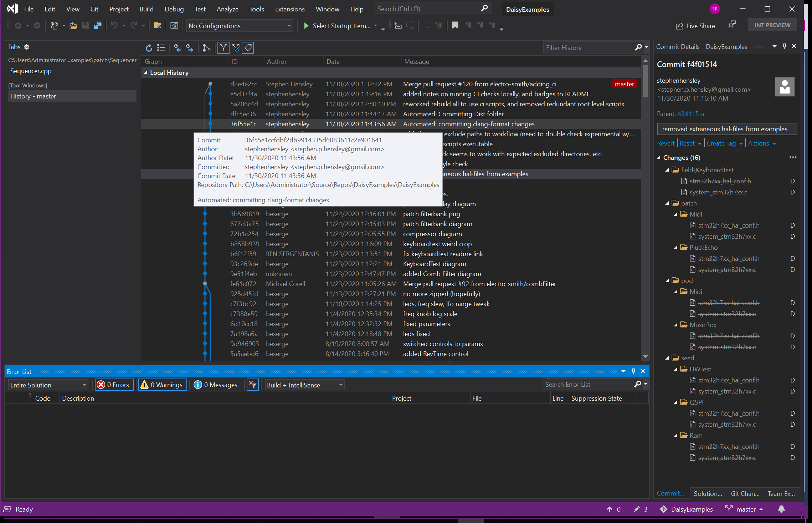Click the go to parent commit icon
The image size is (812, 523).
tap(177, 47)
